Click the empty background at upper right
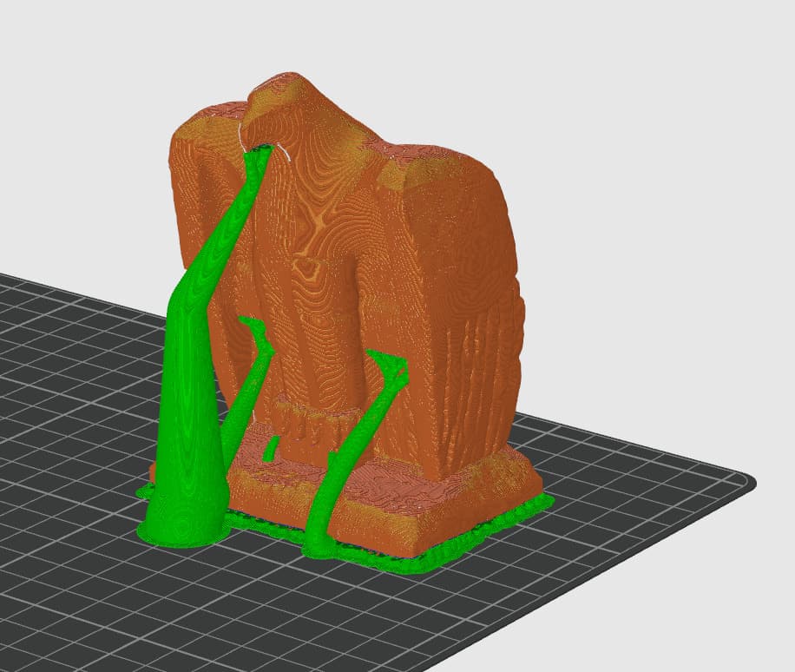 (694, 87)
